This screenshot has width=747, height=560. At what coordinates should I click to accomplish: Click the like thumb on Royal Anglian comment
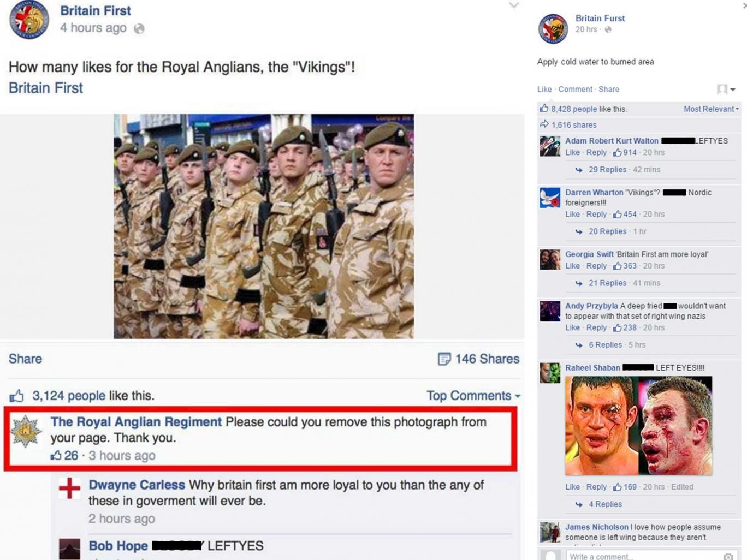[x=56, y=455]
